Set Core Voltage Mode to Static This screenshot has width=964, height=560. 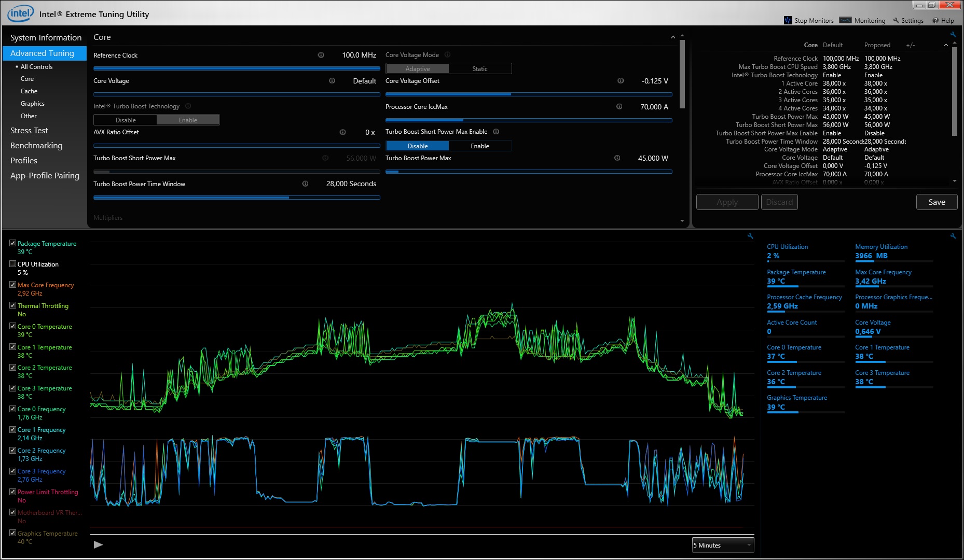tap(480, 69)
